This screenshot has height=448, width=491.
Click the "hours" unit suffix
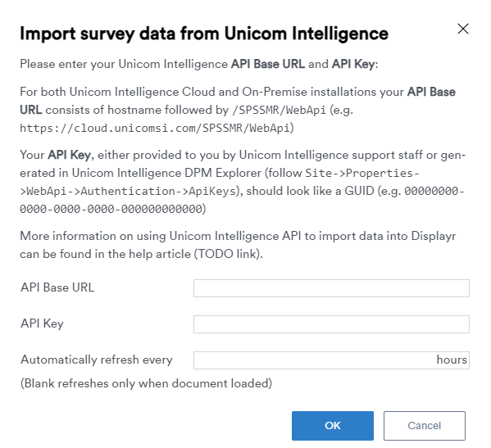coord(452,360)
